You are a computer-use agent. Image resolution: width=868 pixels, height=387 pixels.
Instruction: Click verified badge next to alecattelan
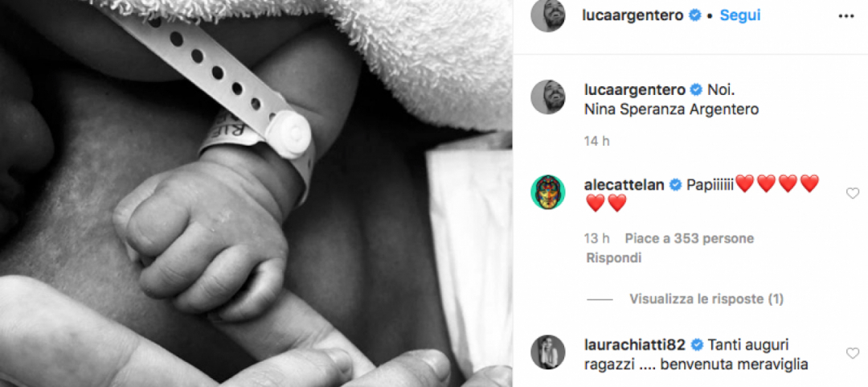675,185
